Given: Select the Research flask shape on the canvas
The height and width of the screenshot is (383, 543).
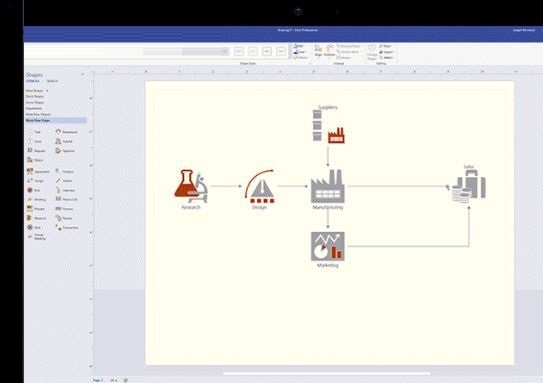Looking at the screenshot, I should pyautogui.click(x=191, y=186).
